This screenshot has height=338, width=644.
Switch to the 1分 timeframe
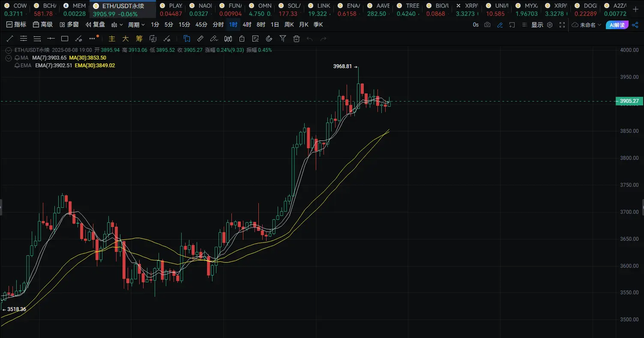tap(155, 25)
